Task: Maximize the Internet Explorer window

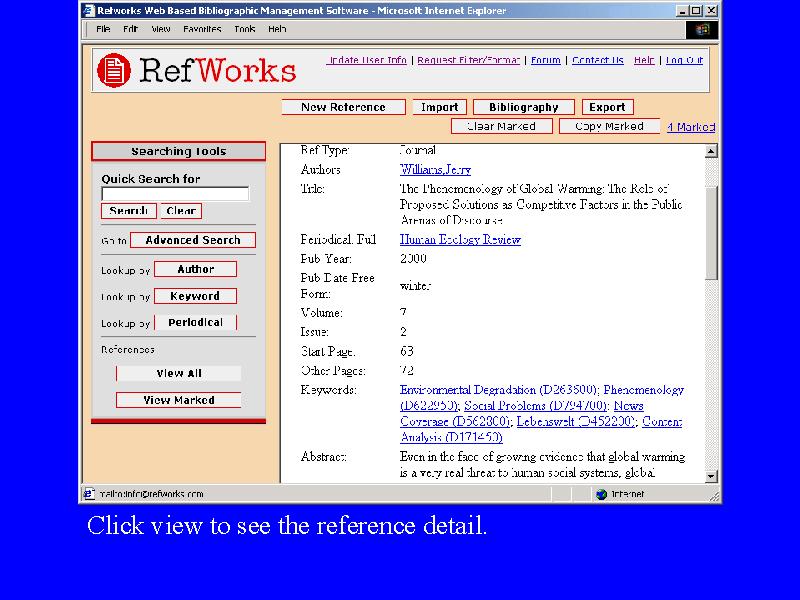Action: click(696, 11)
